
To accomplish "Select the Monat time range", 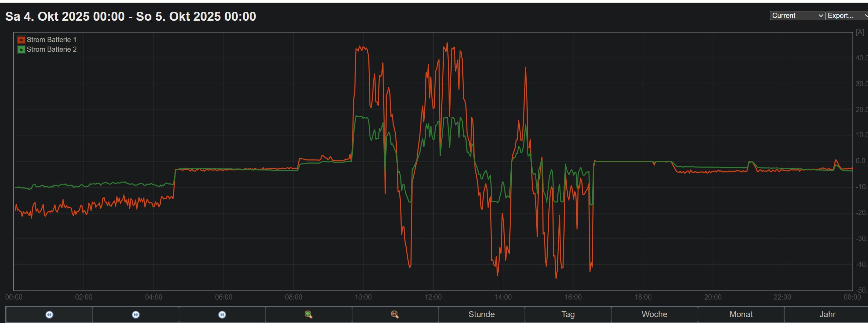I will pos(740,314).
